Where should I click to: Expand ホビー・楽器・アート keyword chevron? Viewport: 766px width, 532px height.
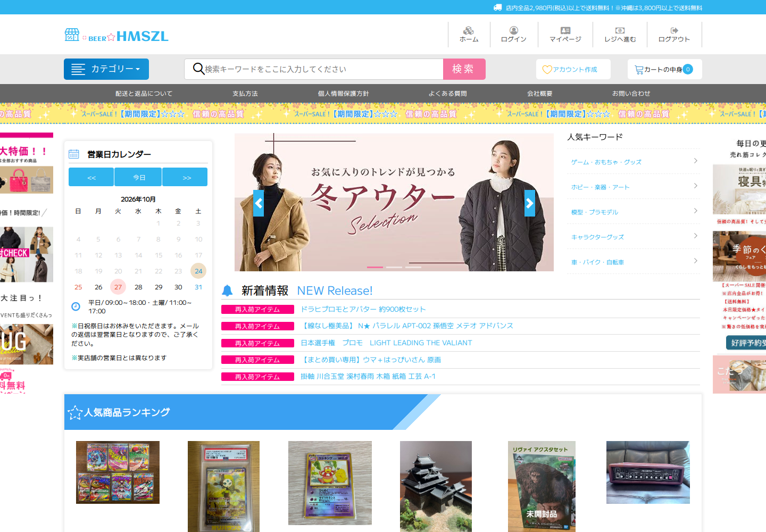(696, 186)
